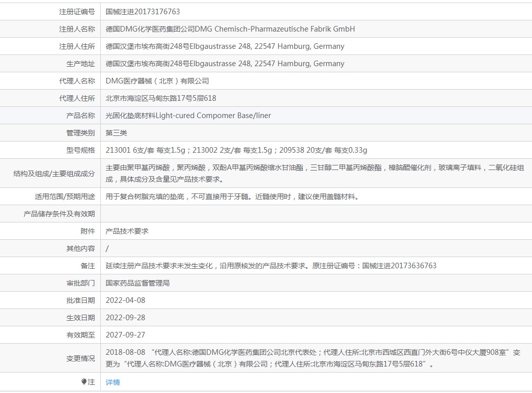
Task: Click the 代理人名称 label
Action: pyautogui.click(x=77, y=81)
